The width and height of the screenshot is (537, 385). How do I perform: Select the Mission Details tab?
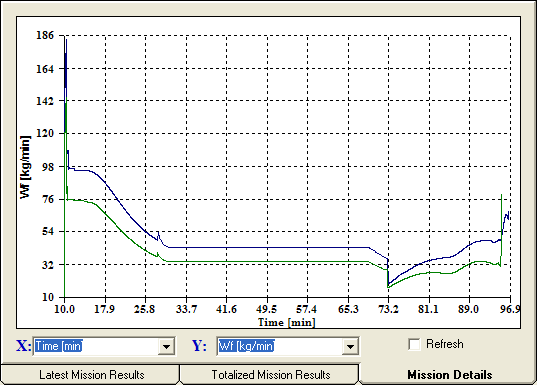[449, 375]
